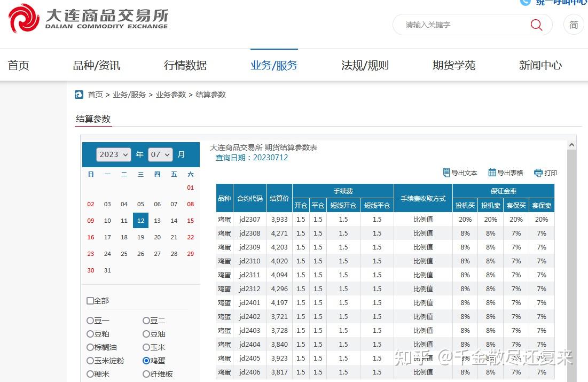The height and width of the screenshot is (382, 588).
Task: Click breadcrumb link 业务参数
Action: [170, 95]
